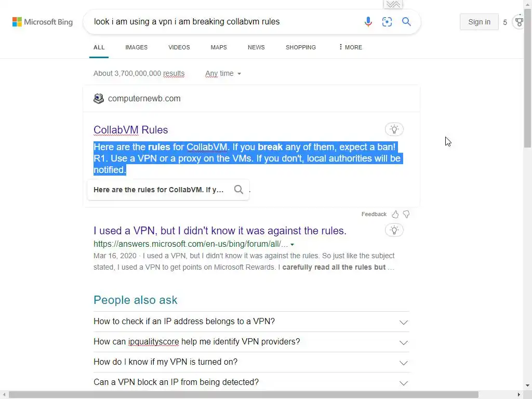Open the CollabVM Rules link

[130, 129]
